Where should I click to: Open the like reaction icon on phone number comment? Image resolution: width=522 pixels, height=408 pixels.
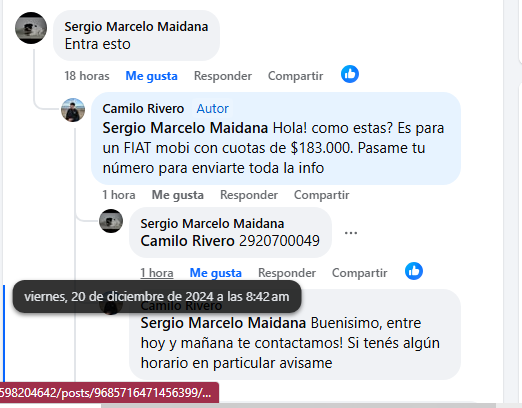click(414, 271)
